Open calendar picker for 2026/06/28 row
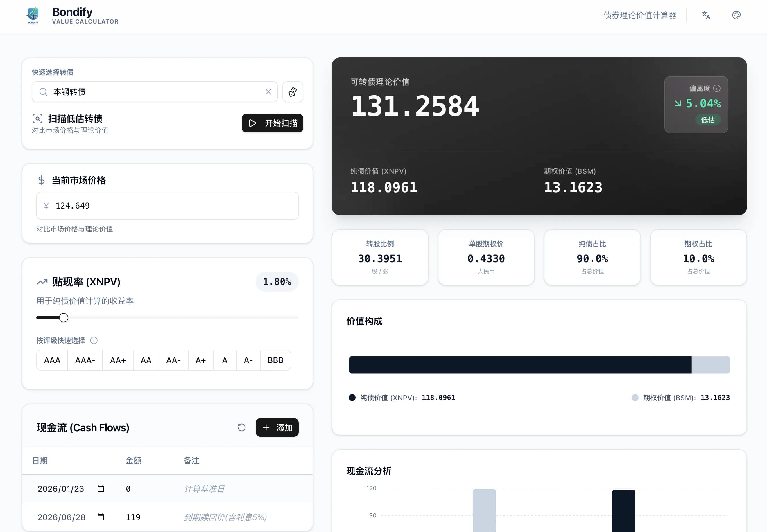The image size is (767, 532). tap(101, 517)
